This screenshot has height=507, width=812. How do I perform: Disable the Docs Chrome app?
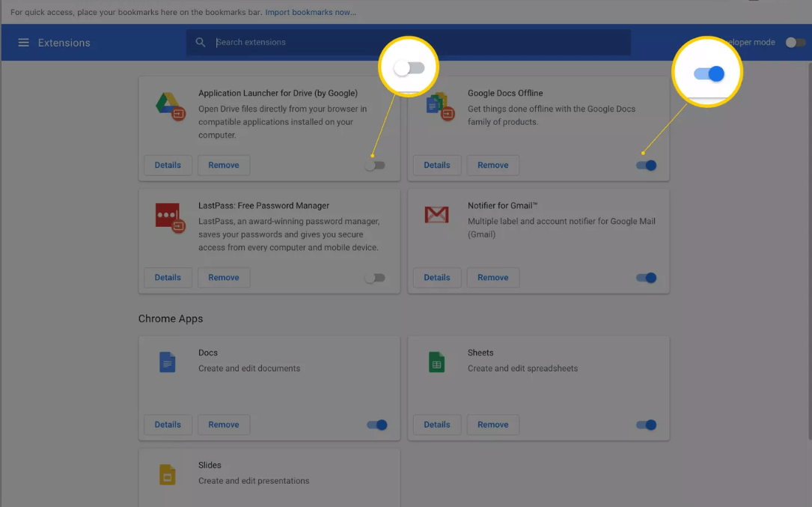pyautogui.click(x=377, y=425)
